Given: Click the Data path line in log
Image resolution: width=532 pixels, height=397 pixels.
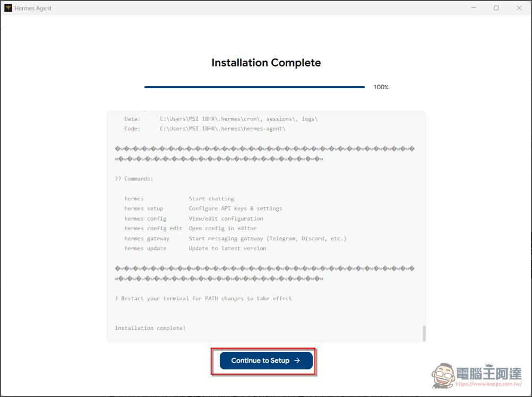Looking at the screenshot, I should (x=221, y=119).
